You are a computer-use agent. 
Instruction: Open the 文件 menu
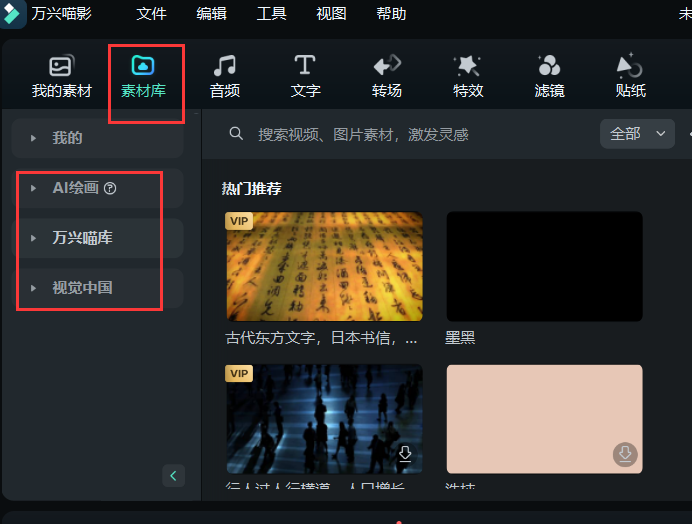coord(151,14)
